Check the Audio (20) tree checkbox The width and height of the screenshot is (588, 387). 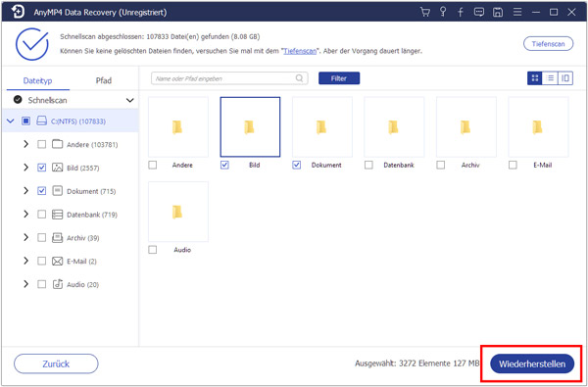coord(41,284)
